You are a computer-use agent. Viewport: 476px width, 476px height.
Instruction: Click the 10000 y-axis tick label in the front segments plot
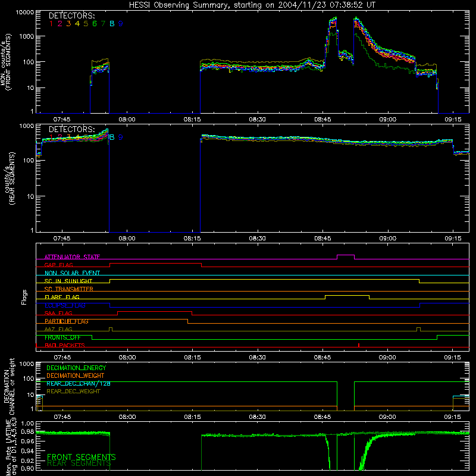point(25,12)
